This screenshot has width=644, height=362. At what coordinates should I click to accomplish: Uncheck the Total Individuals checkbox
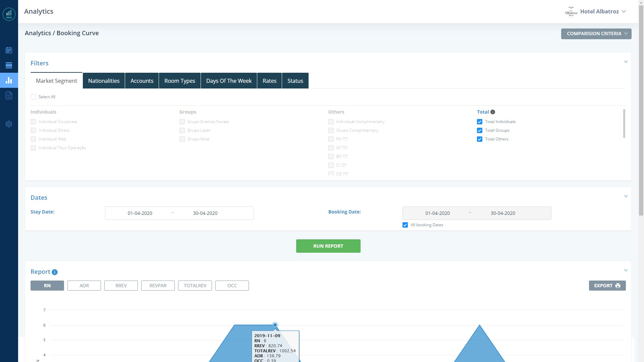click(x=480, y=122)
